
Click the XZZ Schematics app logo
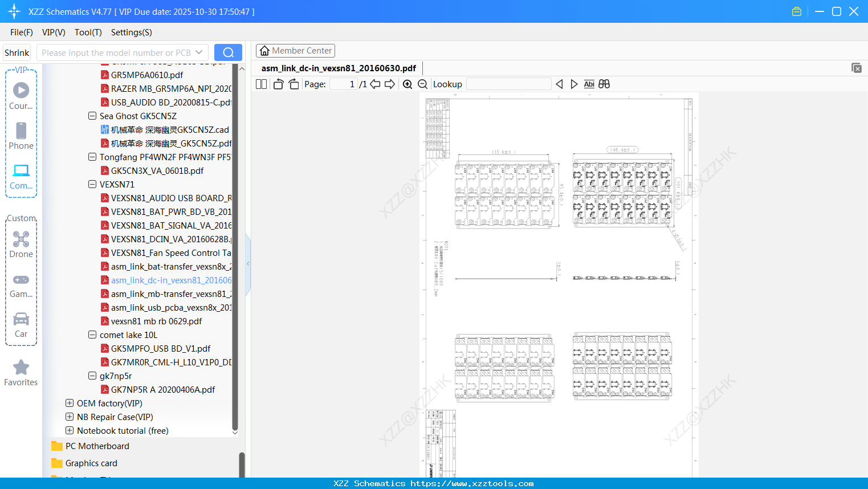(x=14, y=11)
